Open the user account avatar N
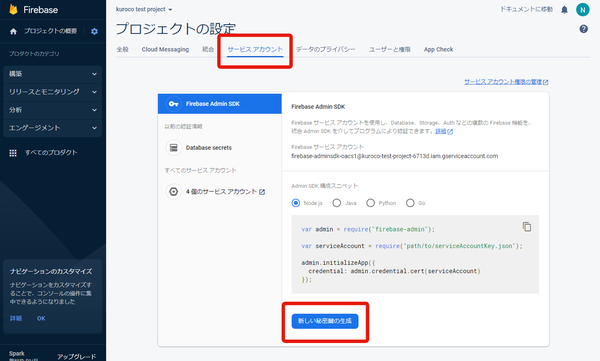This screenshot has width=600, height=361. coord(582,10)
